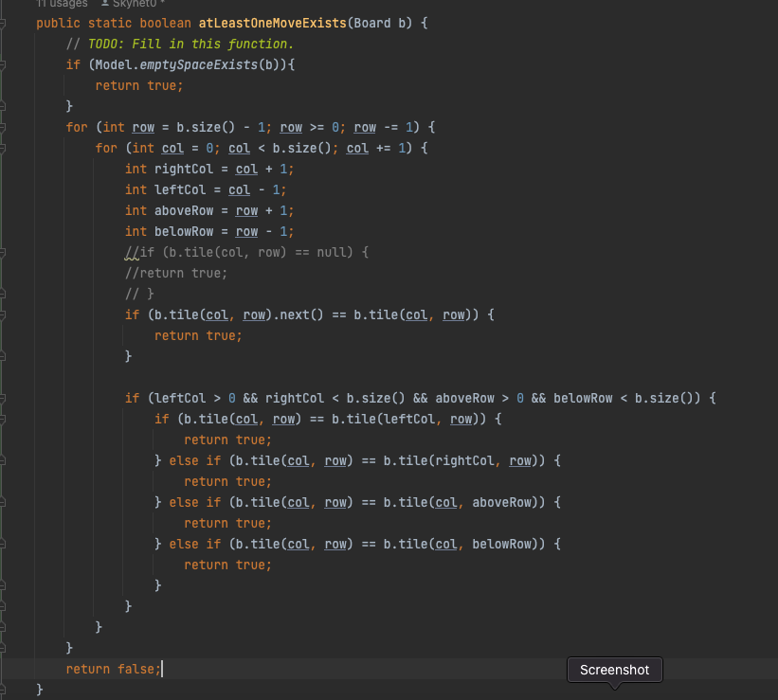Fold the else-if comparing aboveRow tile
778x700 pixels.
click(4, 502)
